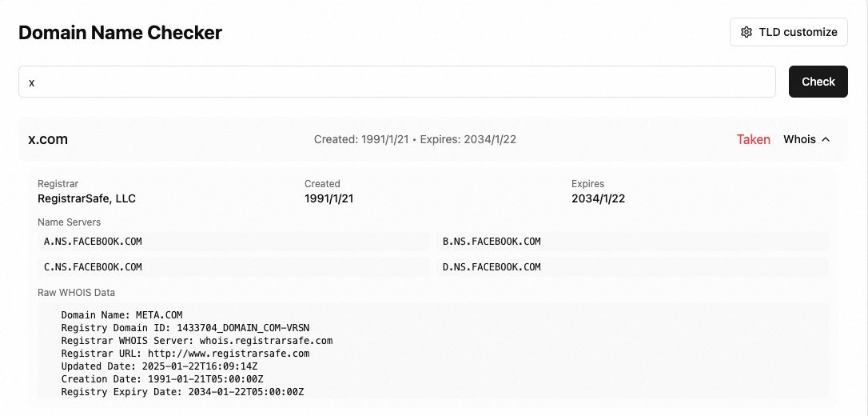Click the Created and Expires summary line

tap(415, 139)
